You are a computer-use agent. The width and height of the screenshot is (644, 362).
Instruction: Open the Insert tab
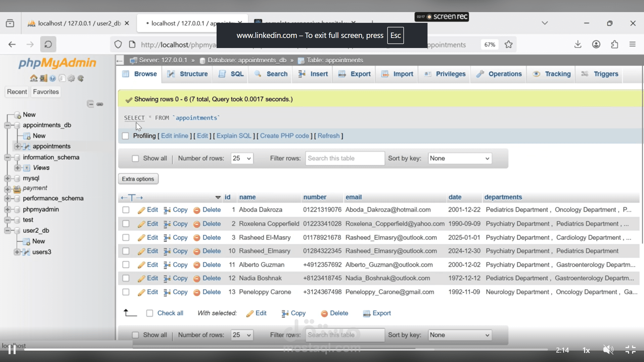point(313,74)
